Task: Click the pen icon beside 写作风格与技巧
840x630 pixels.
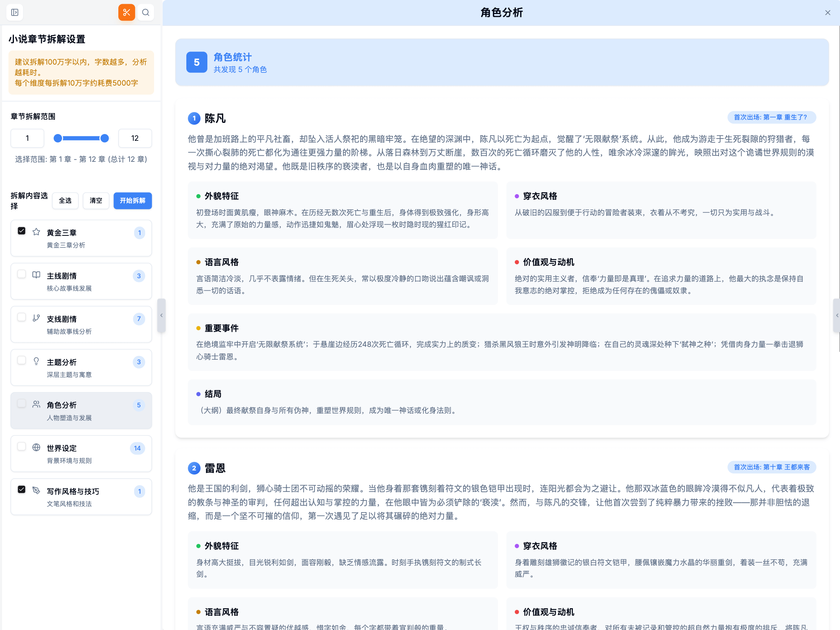Action: click(36, 490)
